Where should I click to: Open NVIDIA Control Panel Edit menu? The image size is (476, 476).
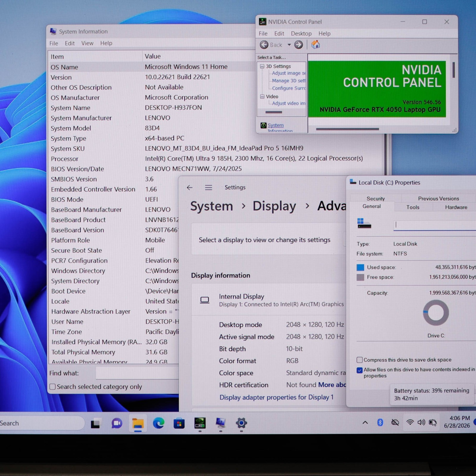point(279,34)
